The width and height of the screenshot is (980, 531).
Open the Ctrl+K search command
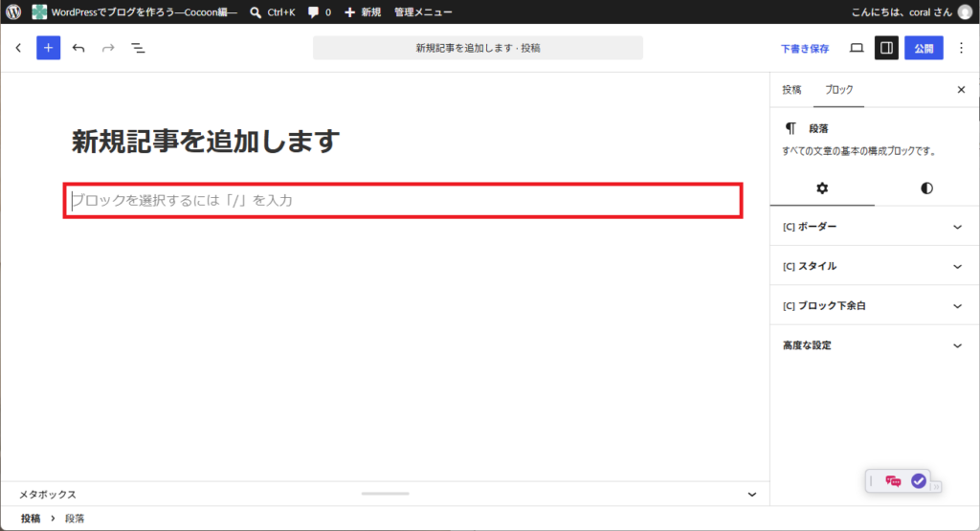click(273, 11)
